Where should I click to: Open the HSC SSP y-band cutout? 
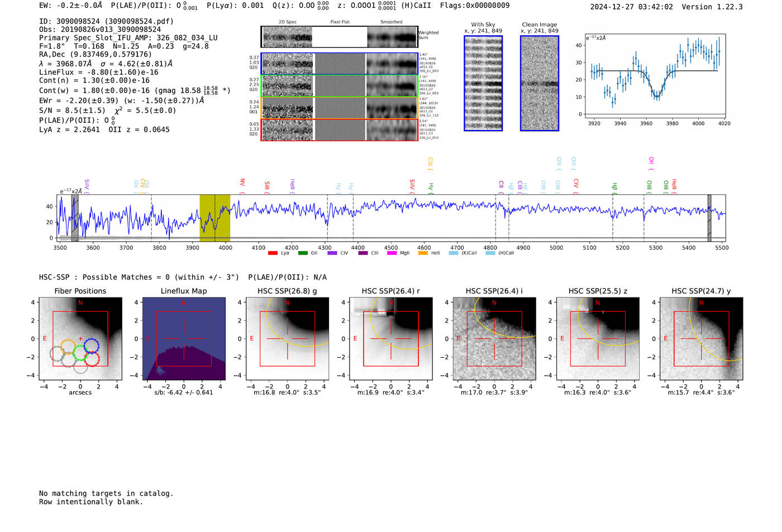702,338
